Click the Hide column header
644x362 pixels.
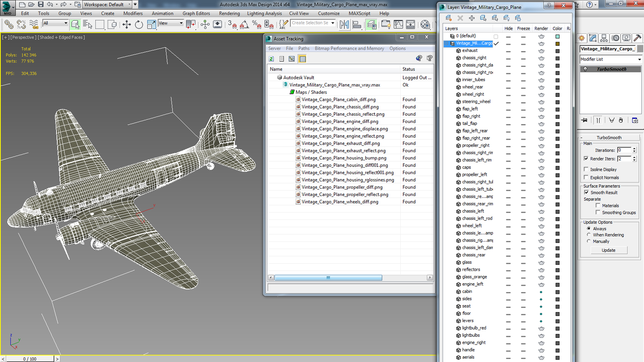click(508, 28)
